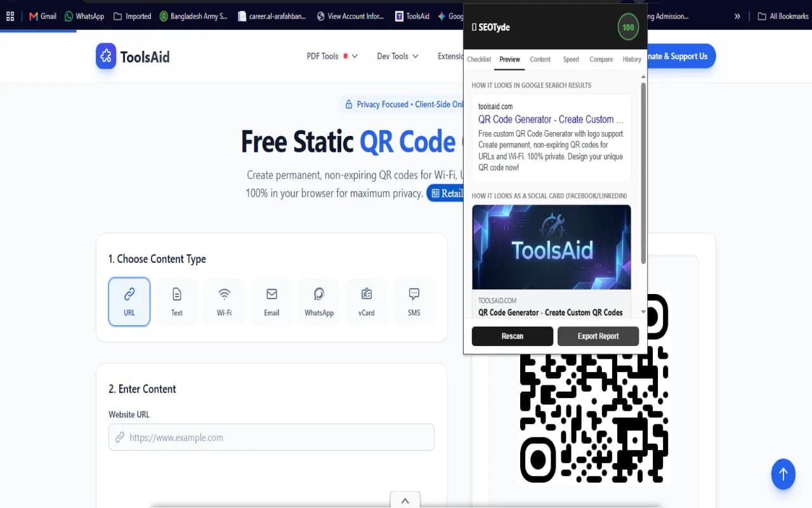Select the SMS content type
This screenshot has height=508, width=812.
[414, 302]
